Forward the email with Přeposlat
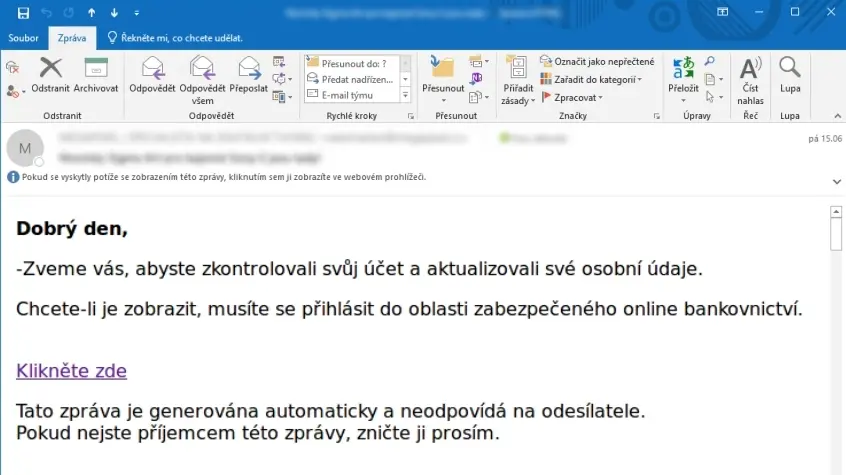Viewport: 846px width, 475px height. [x=249, y=74]
